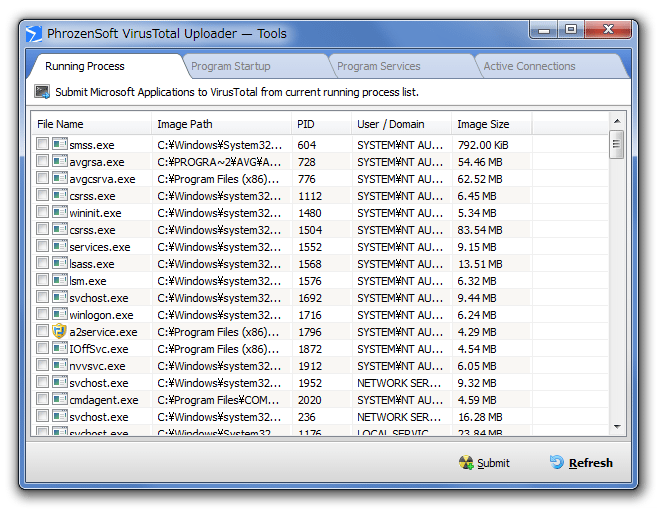
Task: Sort by Image Size column header
Action: (x=492, y=124)
